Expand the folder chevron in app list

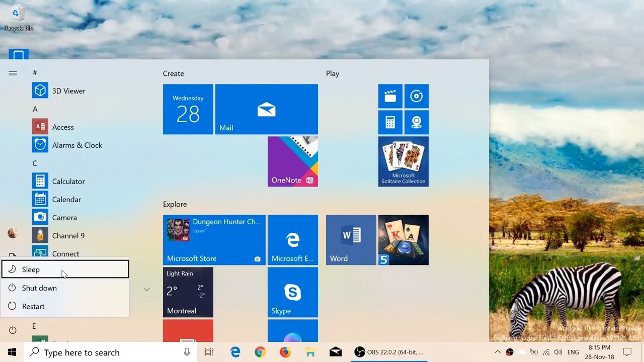pos(147,290)
